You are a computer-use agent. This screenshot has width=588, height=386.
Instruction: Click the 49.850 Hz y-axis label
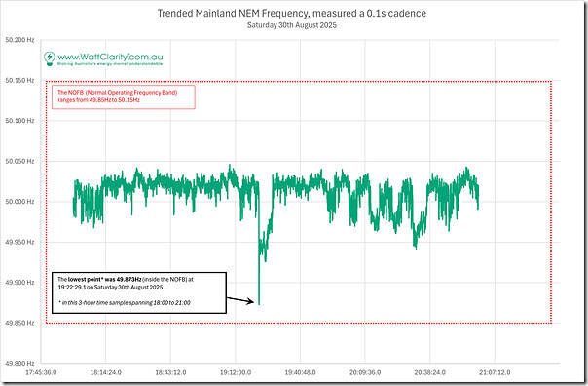click(x=19, y=323)
